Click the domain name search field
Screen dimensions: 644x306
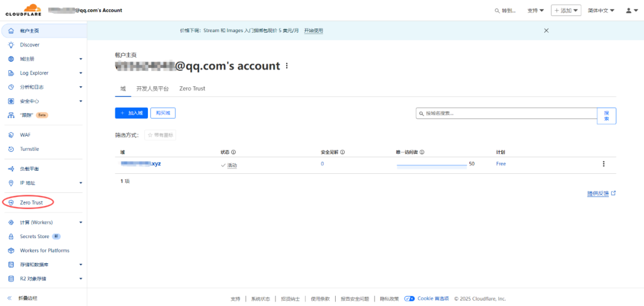coord(506,113)
